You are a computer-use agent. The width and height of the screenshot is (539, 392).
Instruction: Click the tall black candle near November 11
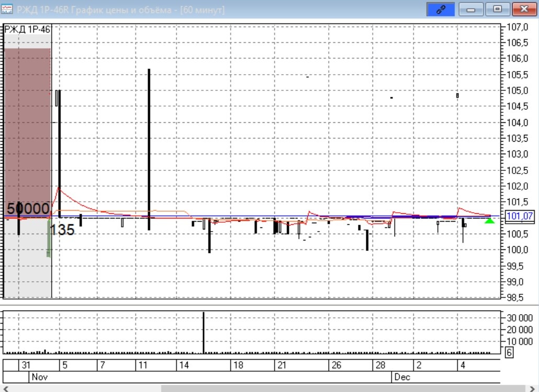point(149,149)
